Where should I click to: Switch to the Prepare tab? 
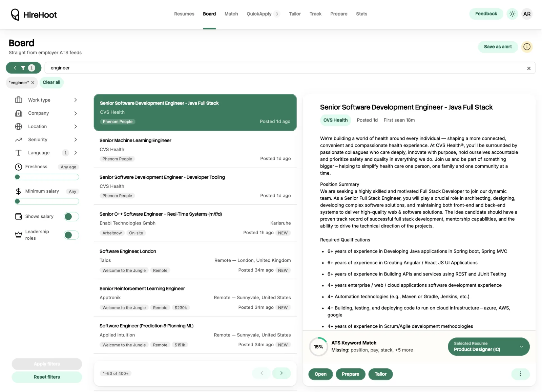[339, 14]
